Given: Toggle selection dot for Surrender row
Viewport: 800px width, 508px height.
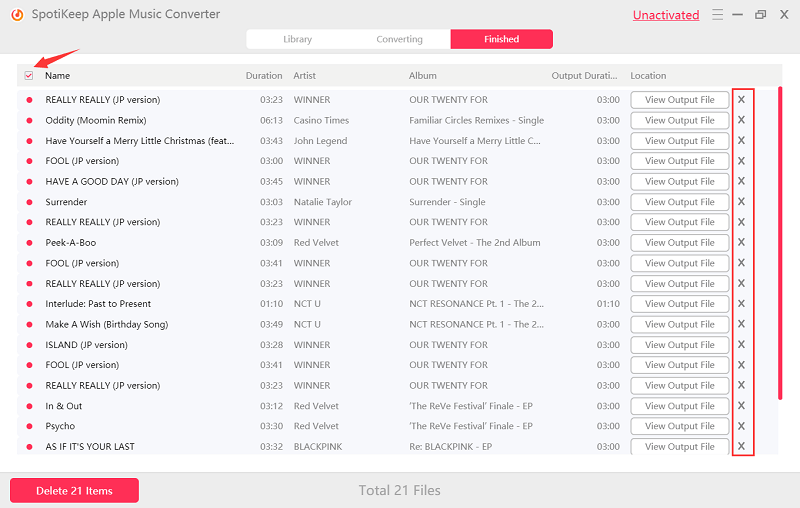Looking at the screenshot, I should coord(29,202).
